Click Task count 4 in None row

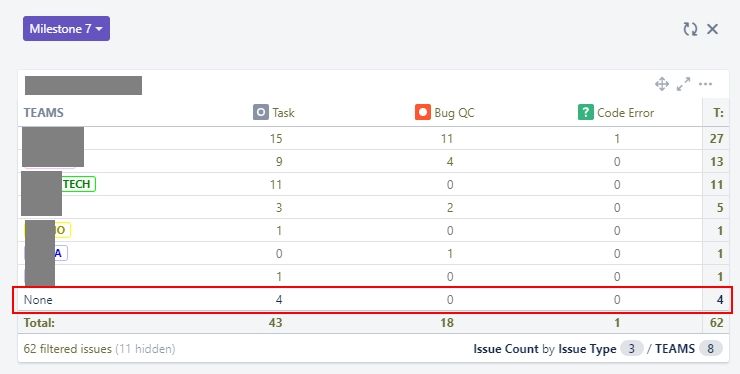279,300
